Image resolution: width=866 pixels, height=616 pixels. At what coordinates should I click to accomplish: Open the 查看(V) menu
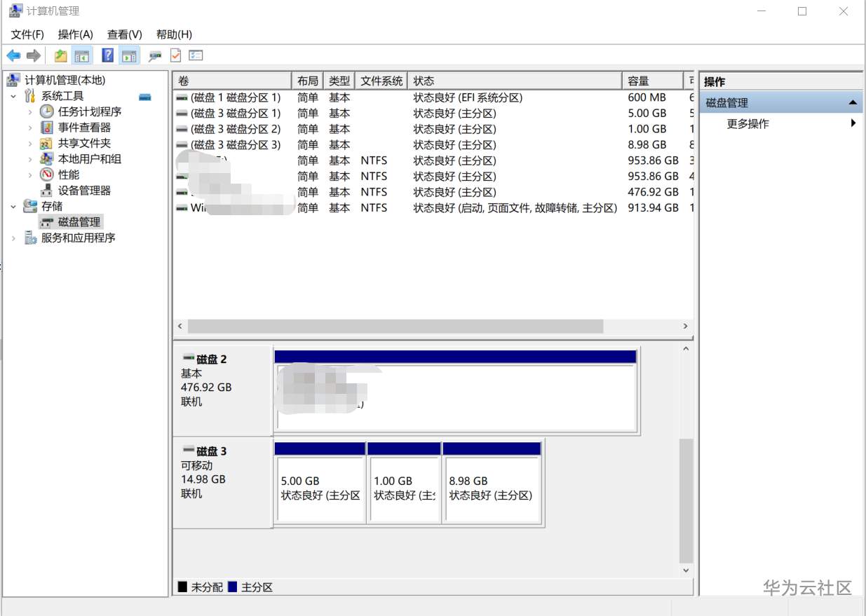124,34
